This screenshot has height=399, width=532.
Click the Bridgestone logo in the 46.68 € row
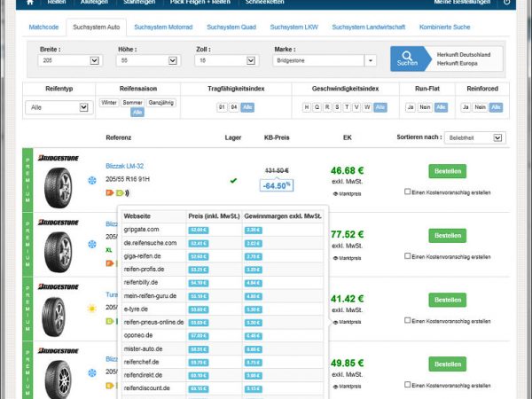click(58, 158)
